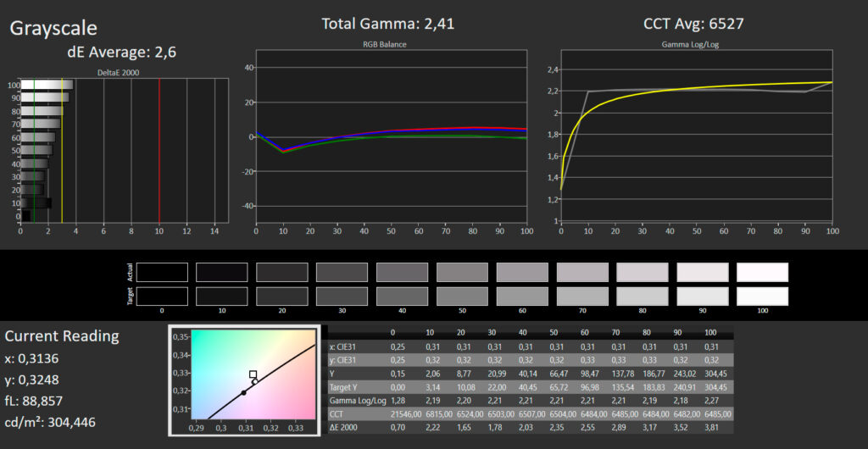
Task: Click the 100 bar in DeltaE 2000 chart
Action: (x=47, y=85)
